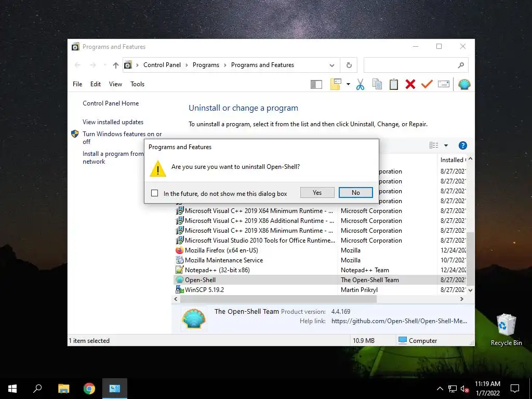Click the Installed On column header
The height and width of the screenshot is (399, 532).
click(x=452, y=160)
